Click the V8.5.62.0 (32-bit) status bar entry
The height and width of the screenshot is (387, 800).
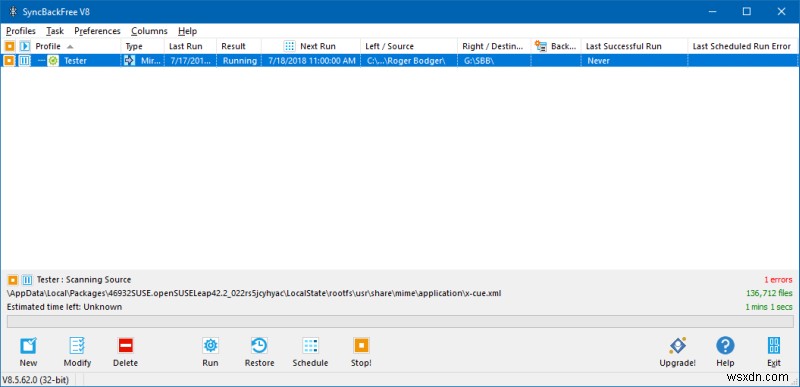(x=36, y=380)
